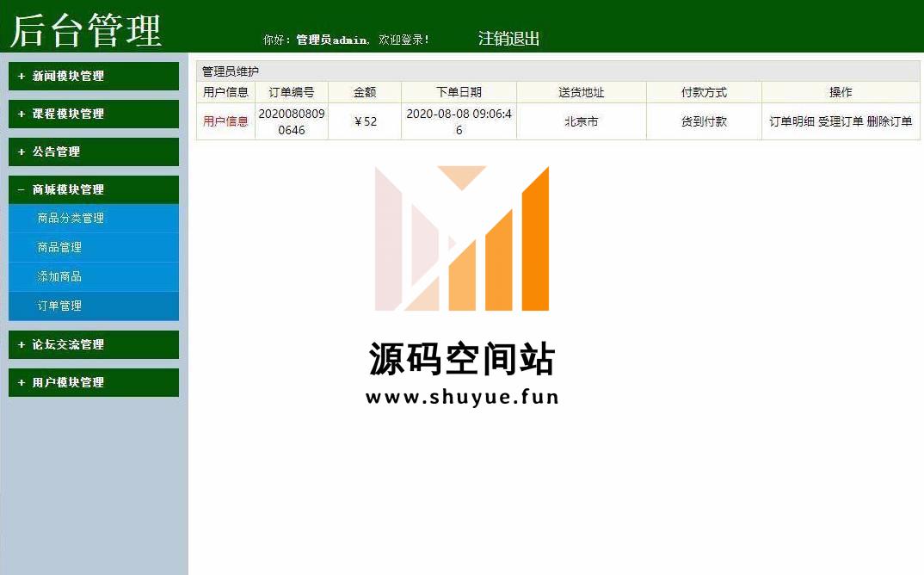Open 订单明细 for order 20200808090646

(792, 121)
